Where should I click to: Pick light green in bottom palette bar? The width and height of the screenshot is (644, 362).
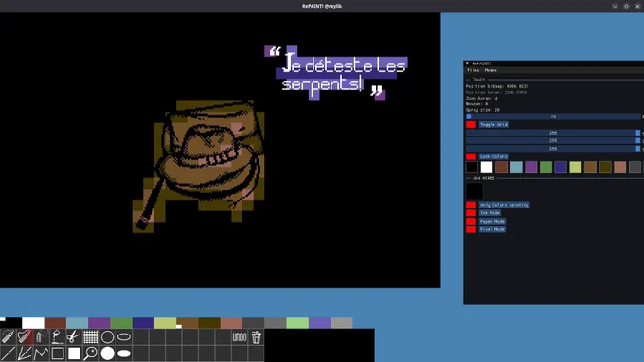[x=297, y=323]
